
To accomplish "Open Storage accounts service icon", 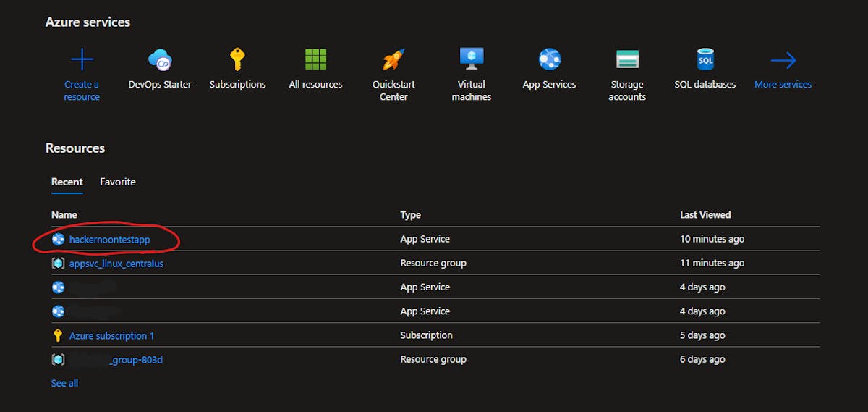I will pyautogui.click(x=627, y=59).
